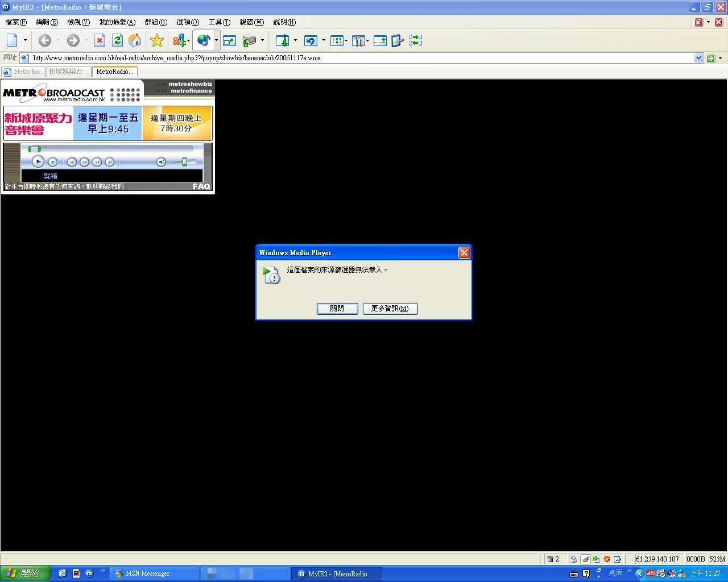Skip to next track in media player
728x582 pixels.
point(109,162)
